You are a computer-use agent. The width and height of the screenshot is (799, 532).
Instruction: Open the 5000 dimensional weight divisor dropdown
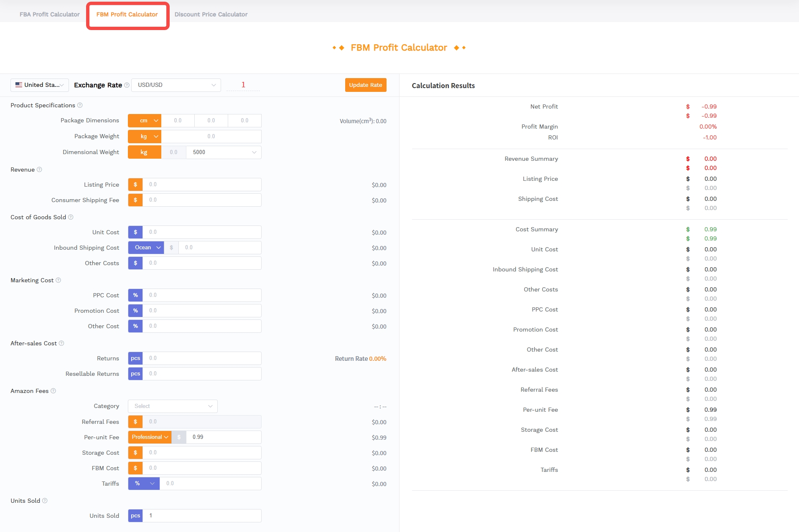(224, 152)
